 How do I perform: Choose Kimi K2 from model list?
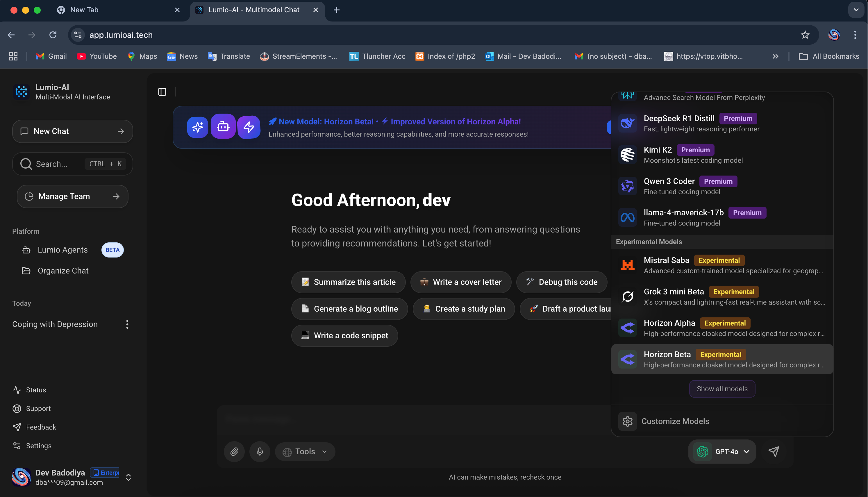[x=722, y=155]
